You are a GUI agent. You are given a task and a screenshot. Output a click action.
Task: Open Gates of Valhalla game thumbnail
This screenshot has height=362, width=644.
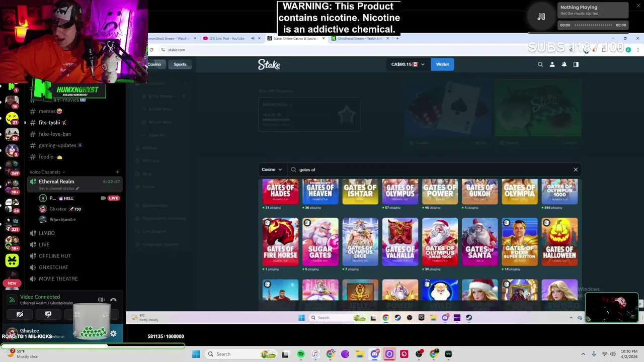pos(400,242)
